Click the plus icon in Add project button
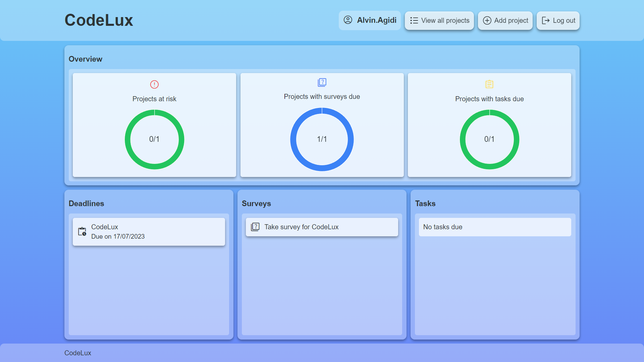The image size is (644, 362). 487,20
